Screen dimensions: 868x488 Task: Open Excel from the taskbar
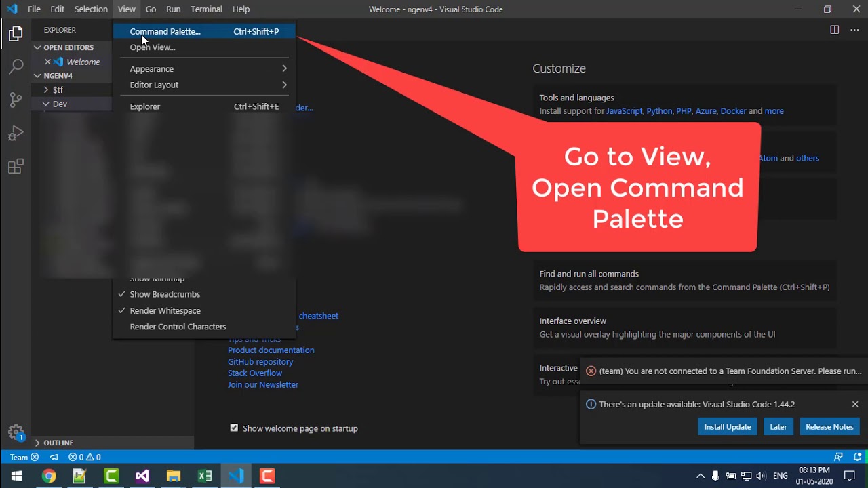(x=205, y=476)
